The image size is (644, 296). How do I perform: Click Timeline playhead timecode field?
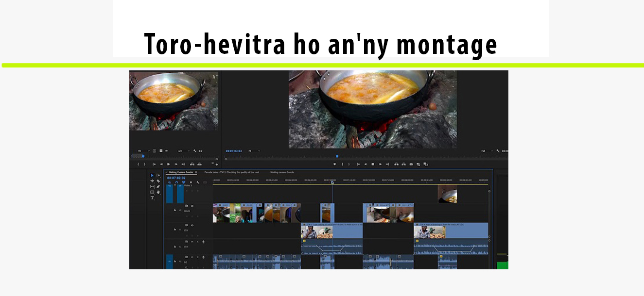176,178
